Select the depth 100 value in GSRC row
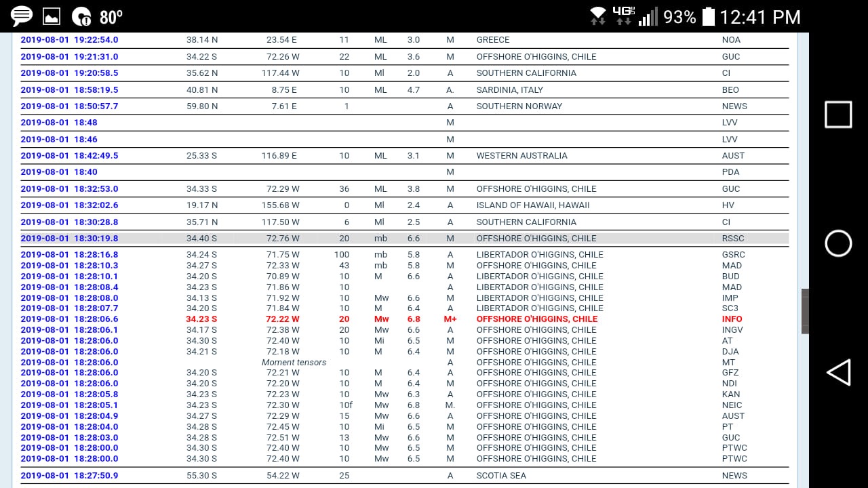868x488 pixels. (x=342, y=255)
